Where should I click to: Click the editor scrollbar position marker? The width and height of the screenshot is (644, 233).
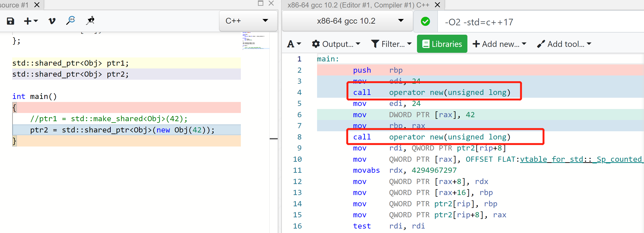pos(274,139)
